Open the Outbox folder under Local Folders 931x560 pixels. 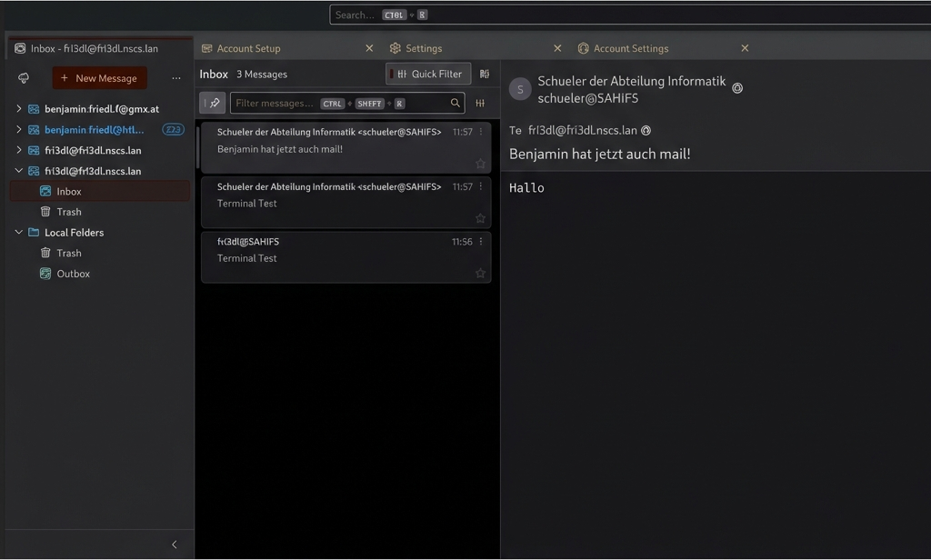[x=73, y=274]
